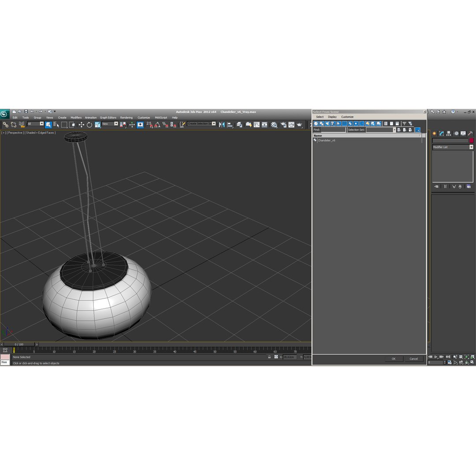
Task: Activate the Select and Move tool
Action: [x=82, y=124]
